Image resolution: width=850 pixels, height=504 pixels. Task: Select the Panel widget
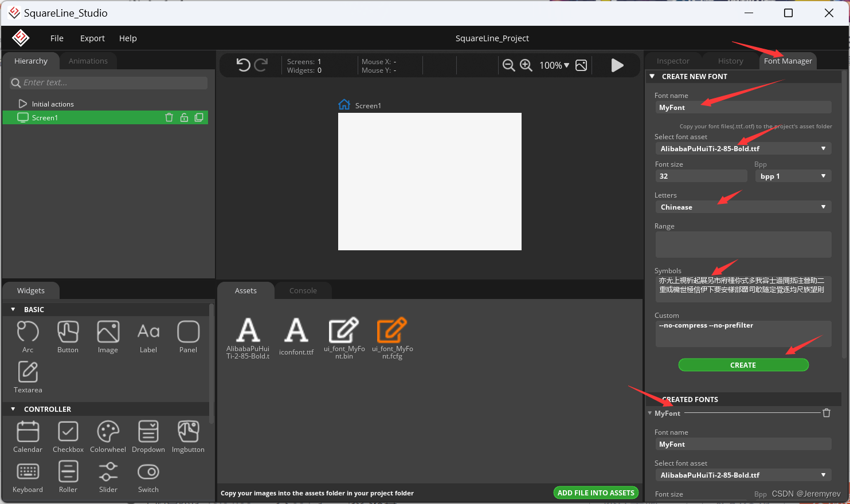(188, 337)
